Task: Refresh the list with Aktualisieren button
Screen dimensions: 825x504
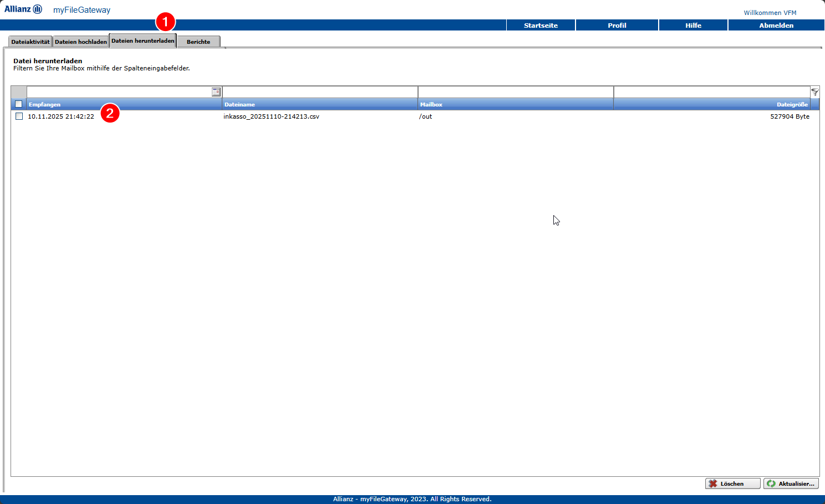Action: (791, 483)
